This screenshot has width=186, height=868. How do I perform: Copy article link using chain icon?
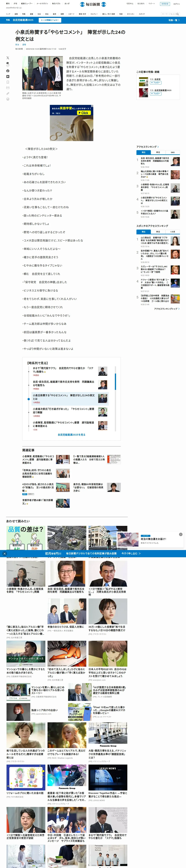point(8,93)
